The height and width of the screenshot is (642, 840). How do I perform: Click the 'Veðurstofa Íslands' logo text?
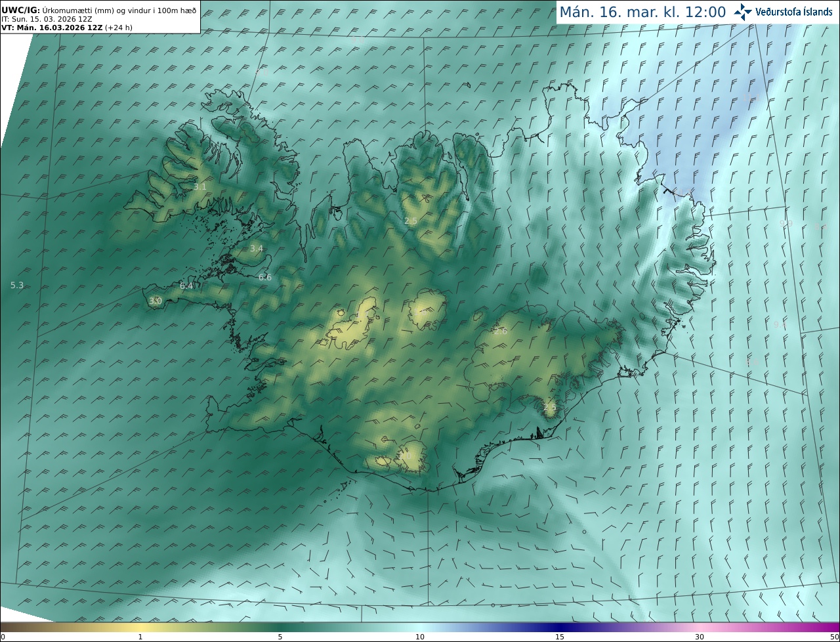794,12
